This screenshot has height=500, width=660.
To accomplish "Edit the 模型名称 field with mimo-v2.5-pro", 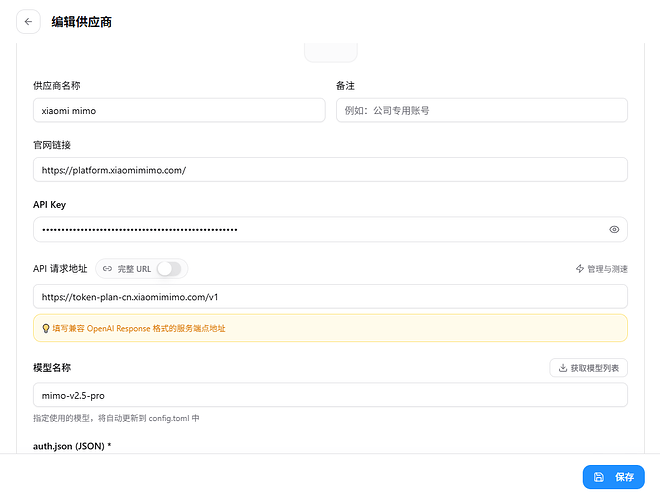I will click(x=330, y=395).
